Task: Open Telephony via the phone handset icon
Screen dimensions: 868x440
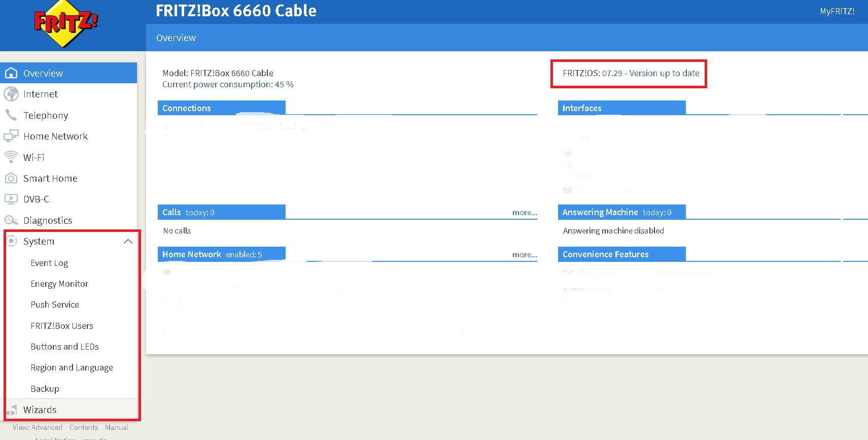Action: point(11,115)
